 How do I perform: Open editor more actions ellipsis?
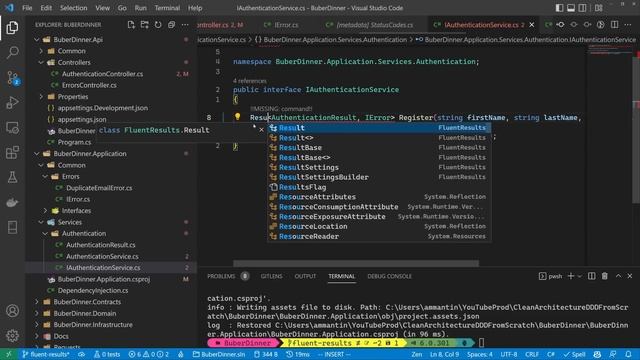tap(628, 24)
